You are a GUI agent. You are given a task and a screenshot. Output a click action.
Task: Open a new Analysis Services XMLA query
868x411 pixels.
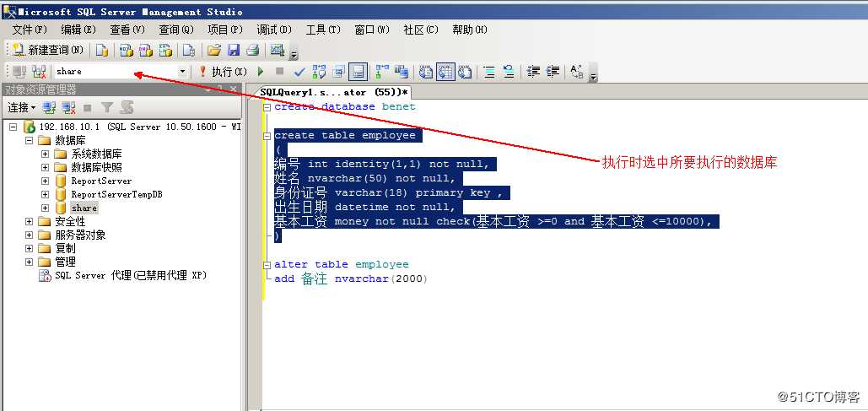[x=165, y=51]
